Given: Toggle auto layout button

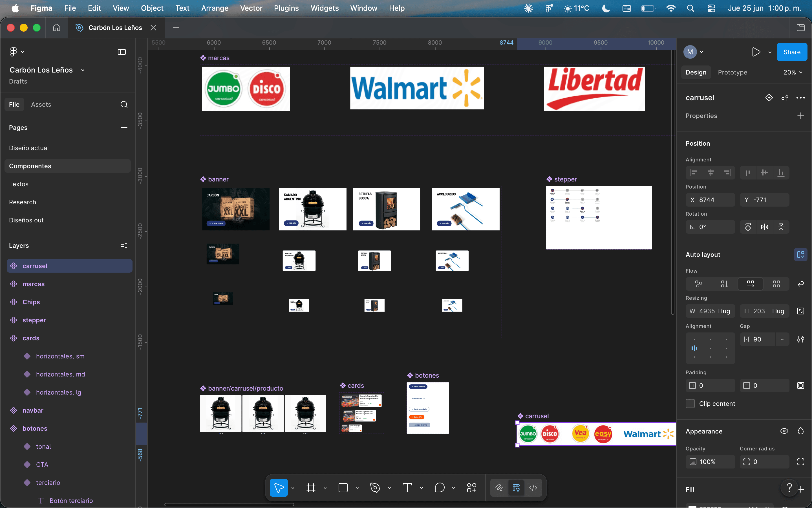Looking at the screenshot, I should click(801, 255).
